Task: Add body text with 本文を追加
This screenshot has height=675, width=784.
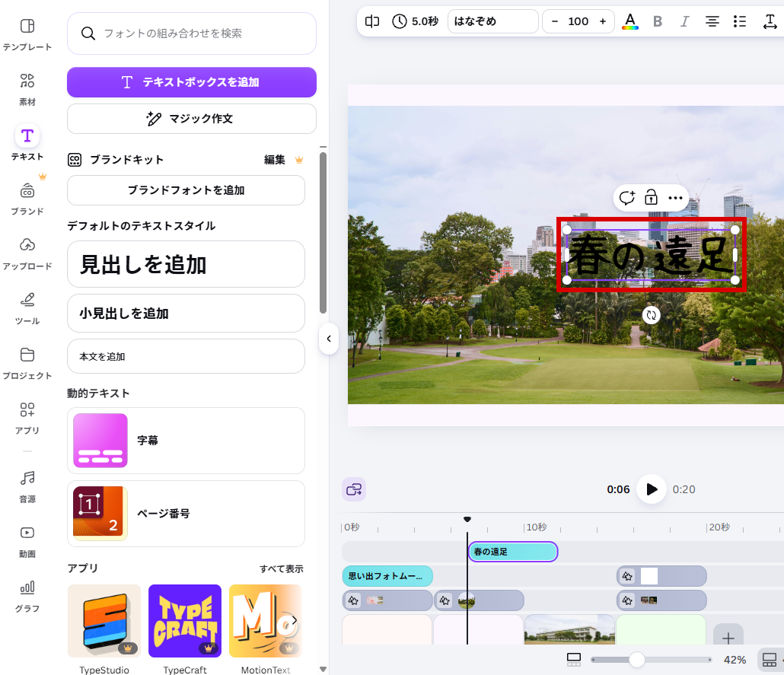Action: [x=186, y=356]
